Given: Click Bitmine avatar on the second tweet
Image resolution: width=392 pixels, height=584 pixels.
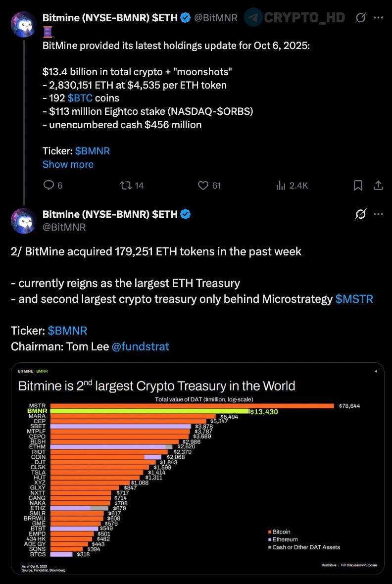Looking at the screenshot, I should [24, 221].
